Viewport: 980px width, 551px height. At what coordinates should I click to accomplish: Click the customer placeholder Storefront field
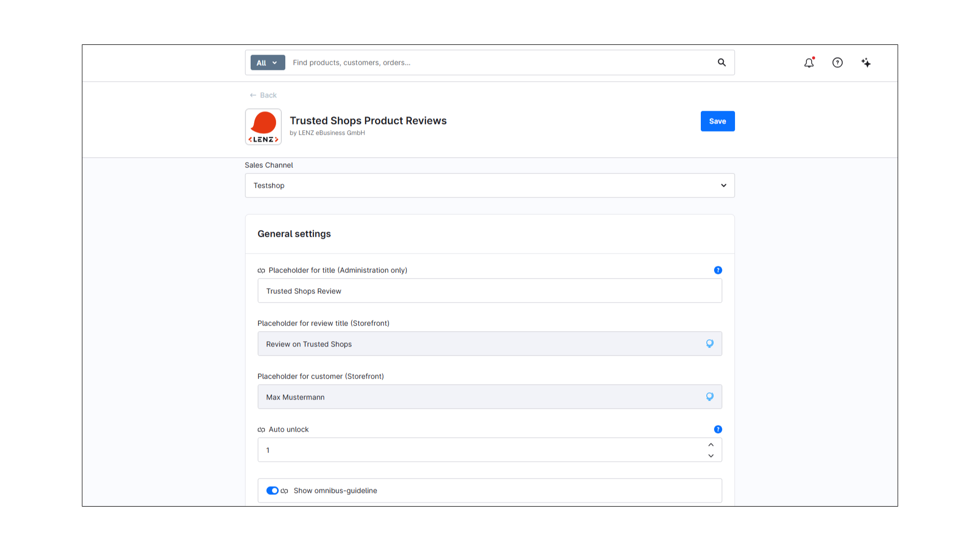490,397
